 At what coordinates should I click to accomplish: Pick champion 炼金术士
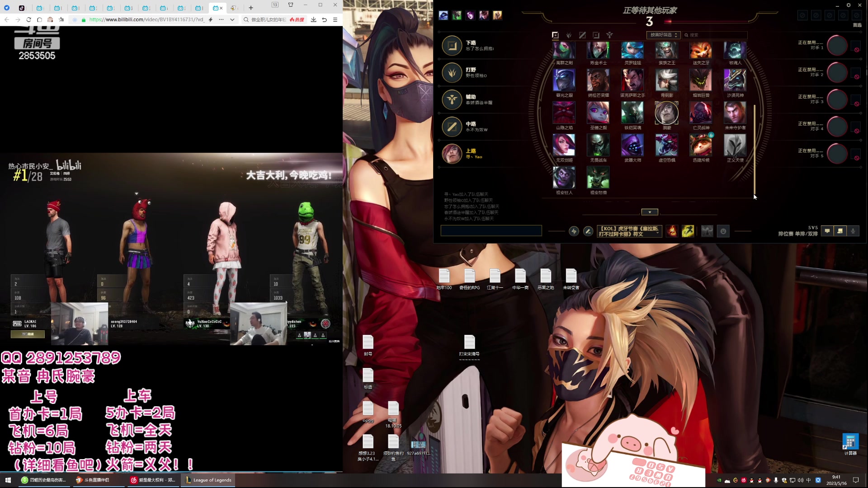point(598,50)
